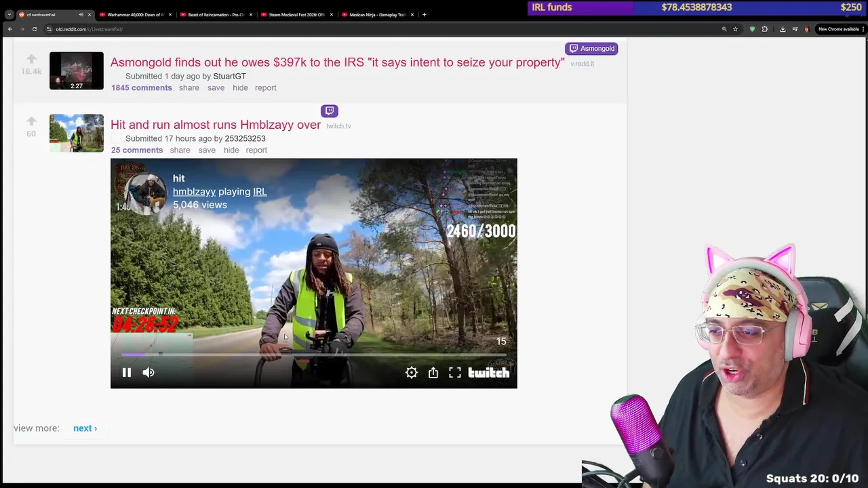This screenshot has height=488, width=868.
Task: Open the Asmongold post video thumbnail
Action: point(77,70)
